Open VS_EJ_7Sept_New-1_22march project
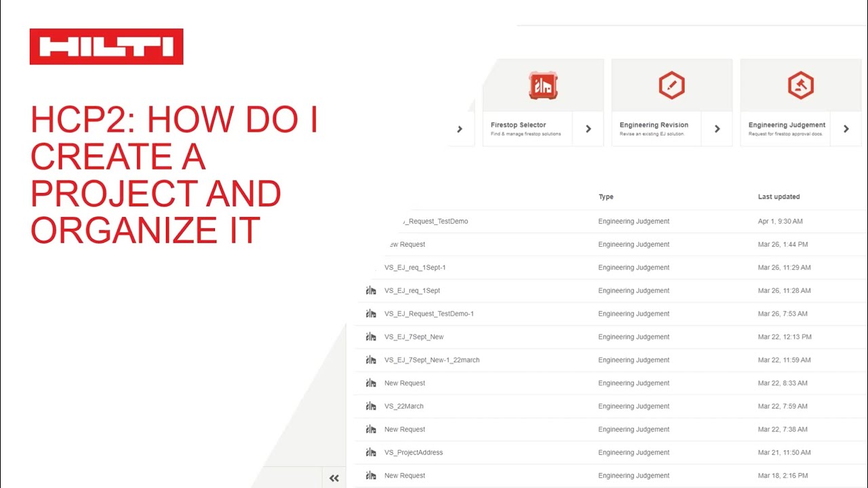Screen dimensions: 868x488 [x=431, y=360]
